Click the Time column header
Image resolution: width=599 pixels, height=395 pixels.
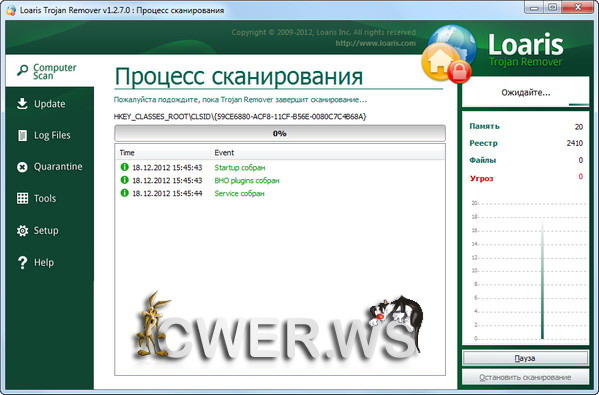[162, 153]
